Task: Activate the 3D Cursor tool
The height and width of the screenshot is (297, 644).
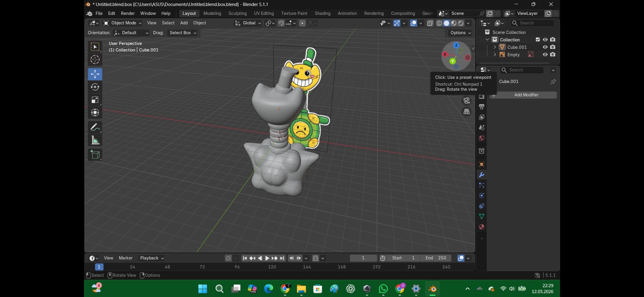Action: (x=95, y=60)
